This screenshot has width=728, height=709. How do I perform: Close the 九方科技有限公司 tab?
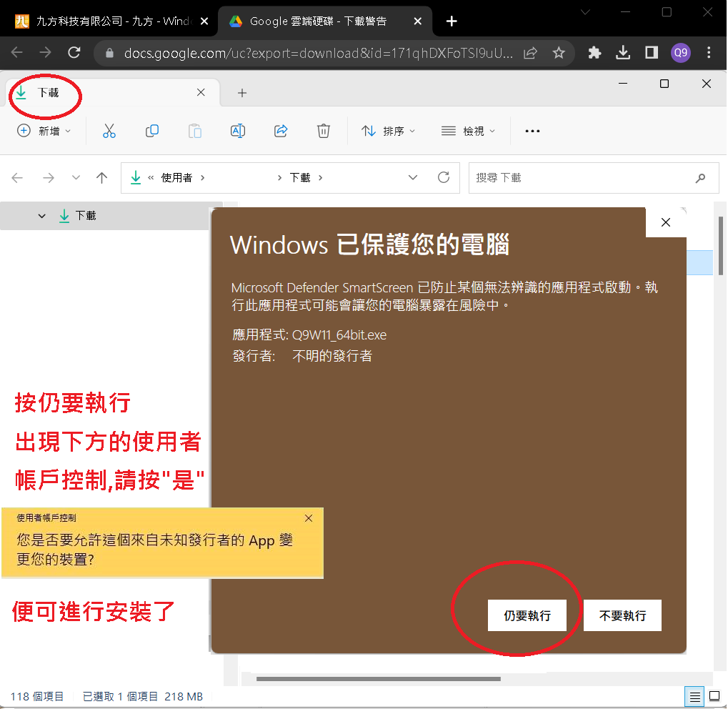204,21
